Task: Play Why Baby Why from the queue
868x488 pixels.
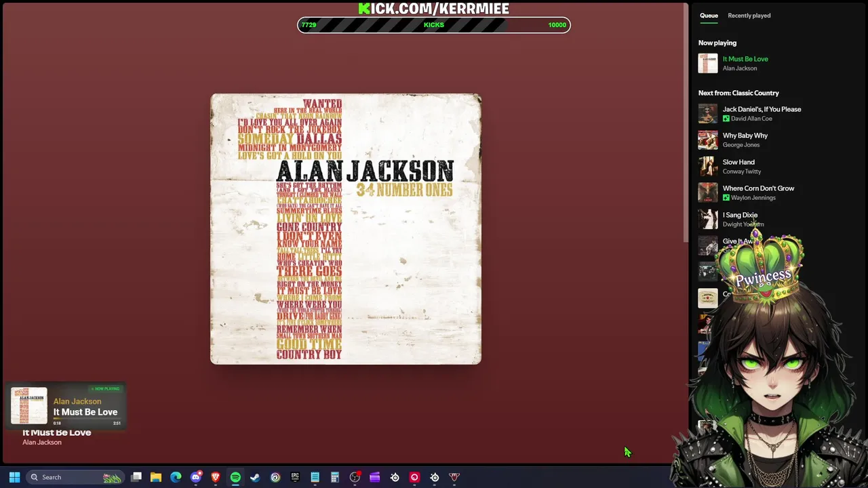Action: pyautogui.click(x=745, y=136)
